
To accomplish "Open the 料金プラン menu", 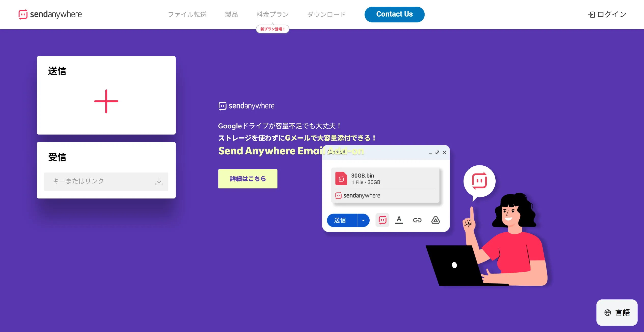I will point(272,15).
